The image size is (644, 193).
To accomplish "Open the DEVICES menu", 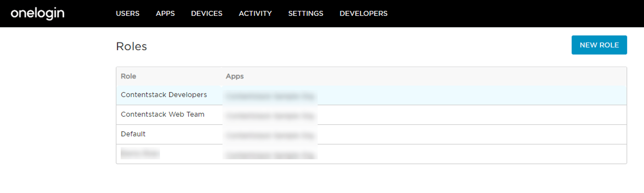I will [206, 14].
